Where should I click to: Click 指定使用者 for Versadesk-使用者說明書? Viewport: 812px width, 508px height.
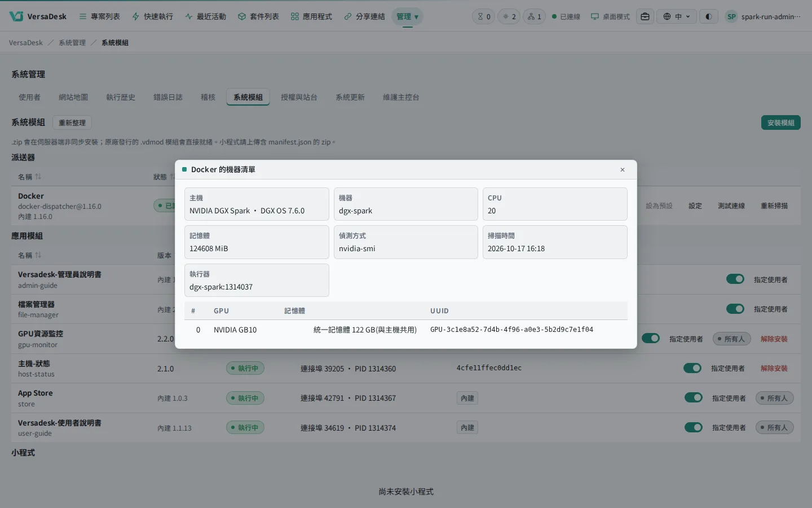[729, 428]
